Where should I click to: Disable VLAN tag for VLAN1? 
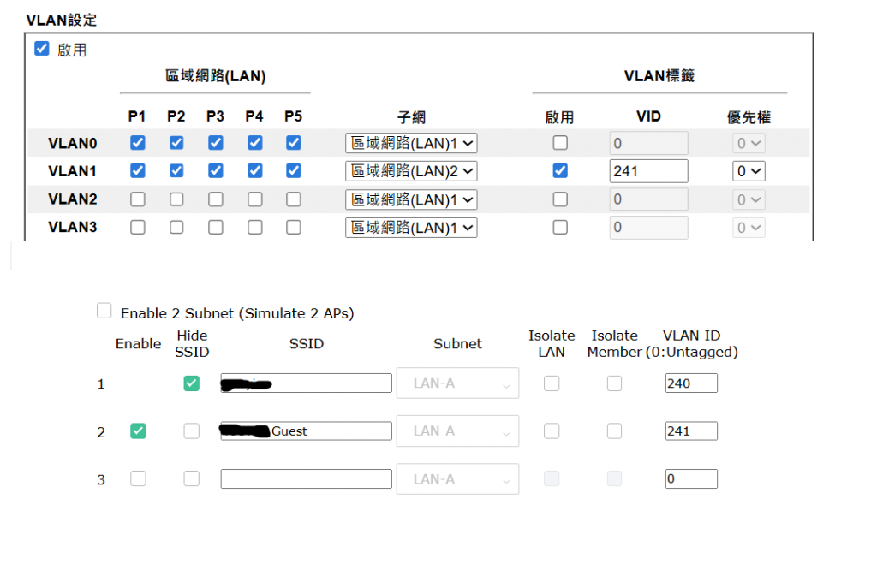[x=560, y=170]
